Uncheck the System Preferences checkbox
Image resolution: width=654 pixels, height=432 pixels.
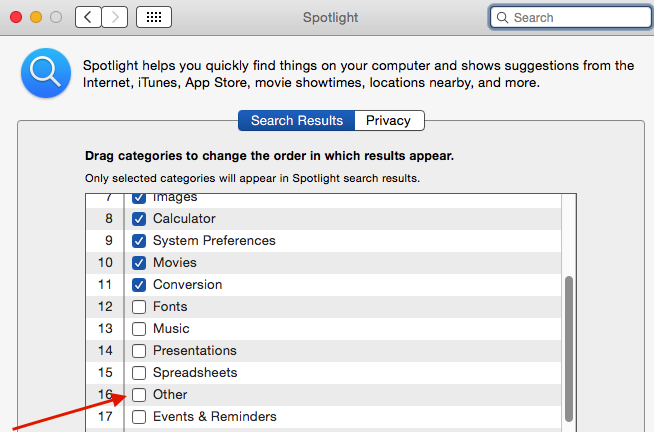point(139,241)
